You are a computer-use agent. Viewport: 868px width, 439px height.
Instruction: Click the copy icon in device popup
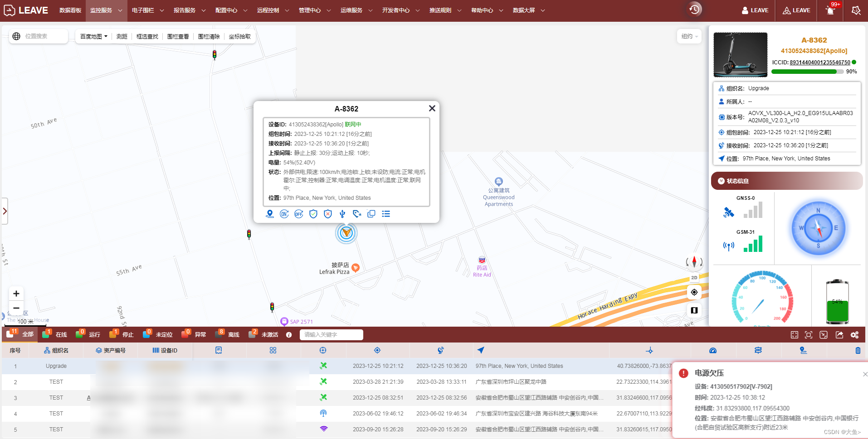point(371,214)
